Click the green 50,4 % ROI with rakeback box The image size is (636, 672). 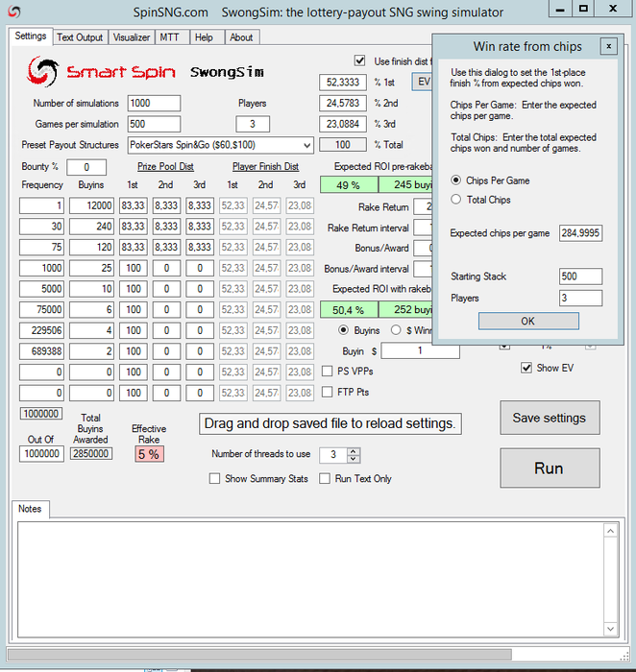click(x=349, y=309)
